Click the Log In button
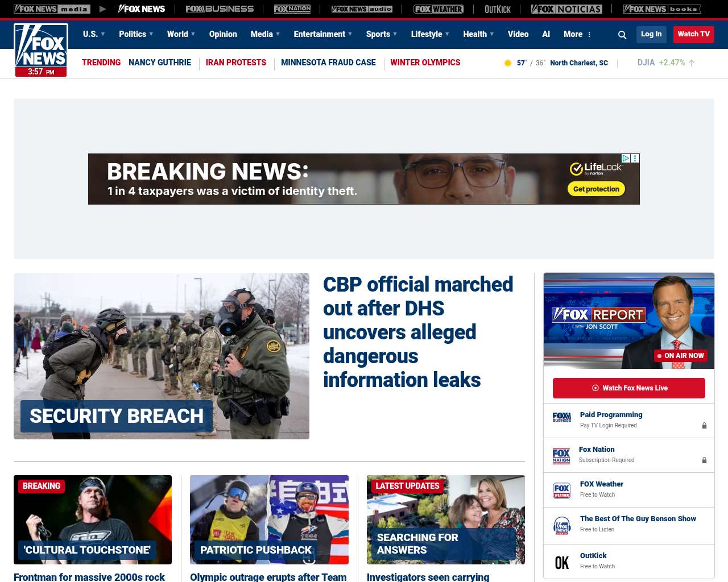This screenshot has height=582, width=728. (651, 34)
